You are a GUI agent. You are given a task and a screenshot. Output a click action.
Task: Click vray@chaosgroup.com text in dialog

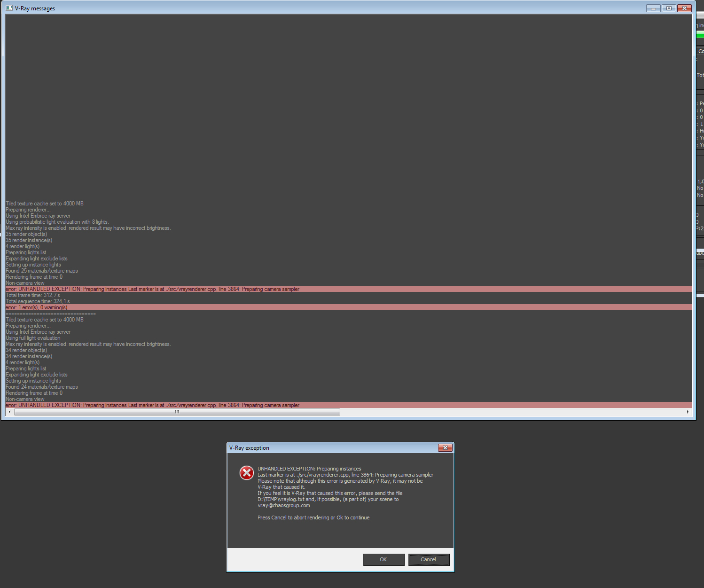click(x=284, y=505)
